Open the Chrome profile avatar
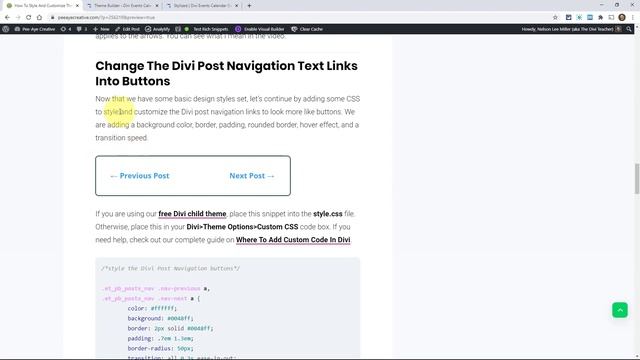Image resolution: width=640 pixels, height=360 pixels. [x=622, y=18]
